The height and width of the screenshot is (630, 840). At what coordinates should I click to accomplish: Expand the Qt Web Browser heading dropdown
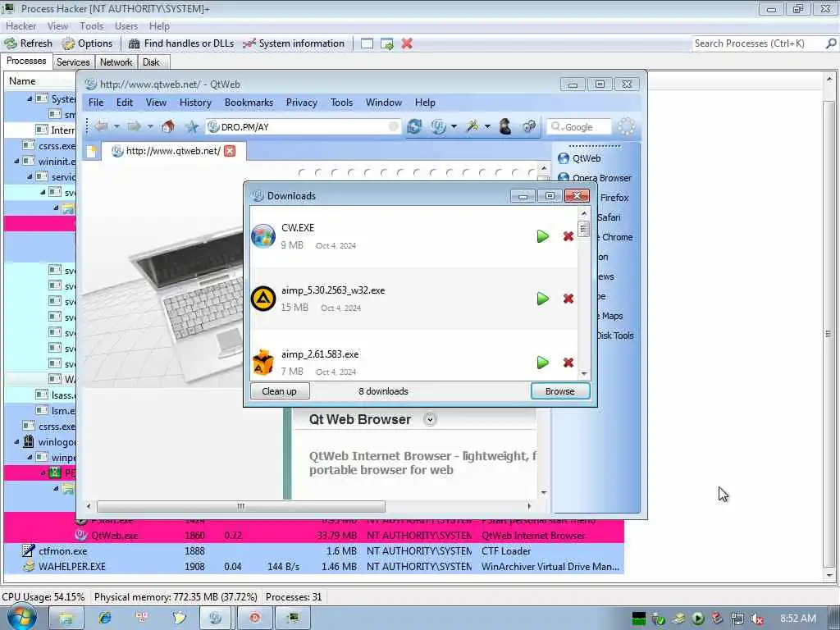430,419
